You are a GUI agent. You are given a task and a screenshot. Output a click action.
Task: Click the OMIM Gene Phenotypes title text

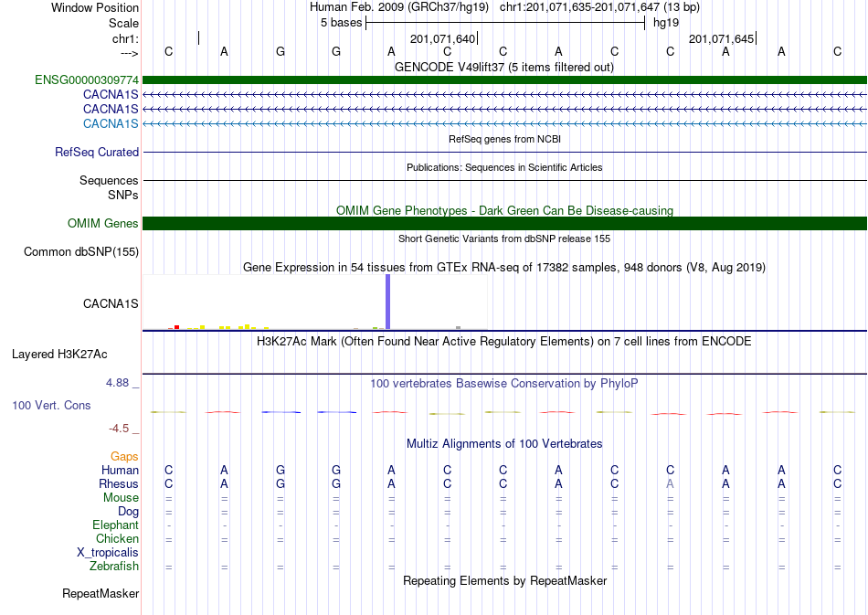pyautogui.click(x=504, y=210)
